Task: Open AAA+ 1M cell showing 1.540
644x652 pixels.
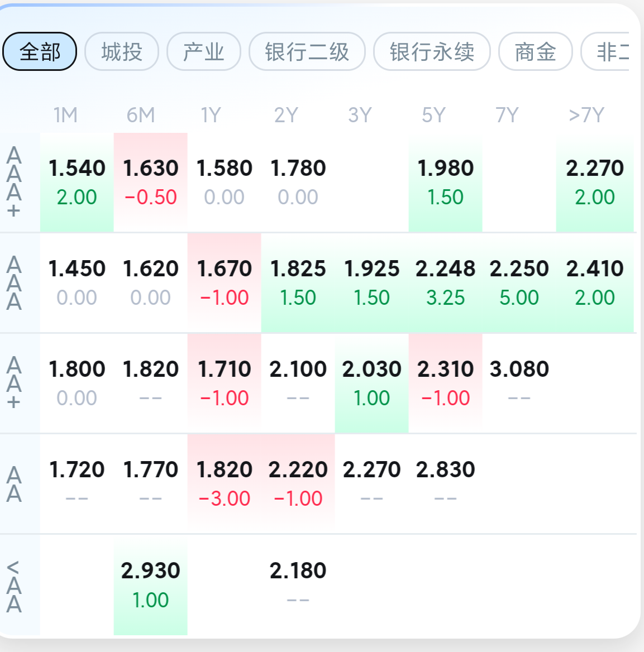Action: [x=77, y=182]
